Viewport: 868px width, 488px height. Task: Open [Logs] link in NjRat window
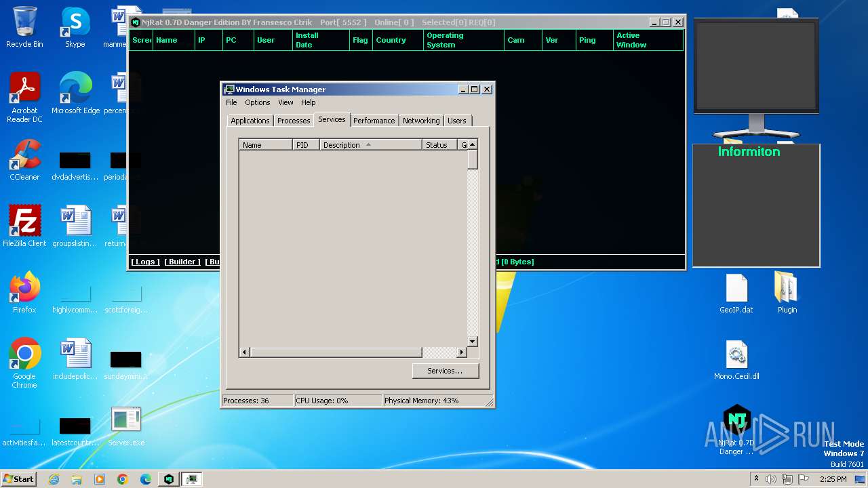[x=146, y=262]
